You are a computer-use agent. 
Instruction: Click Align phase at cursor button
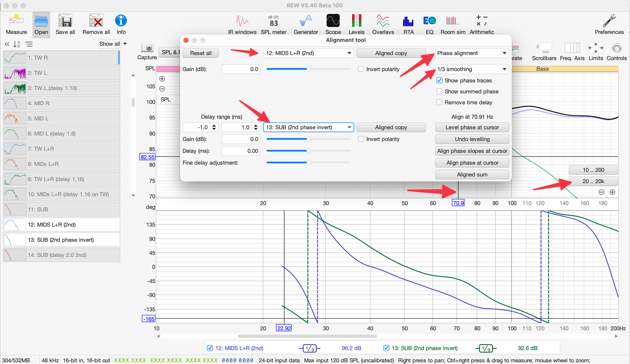(472, 163)
